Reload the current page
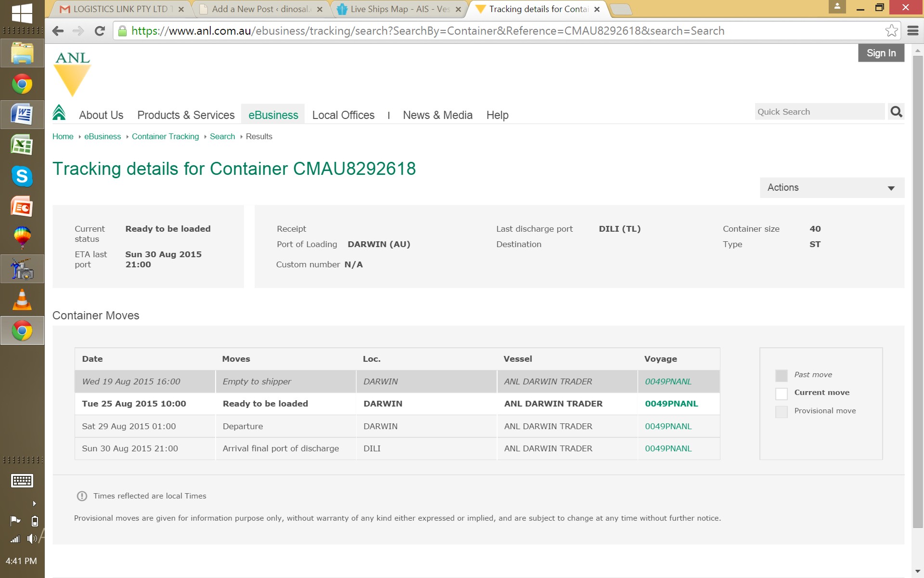Image resolution: width=924 pixels, height=578 pixels. [100, 31]
